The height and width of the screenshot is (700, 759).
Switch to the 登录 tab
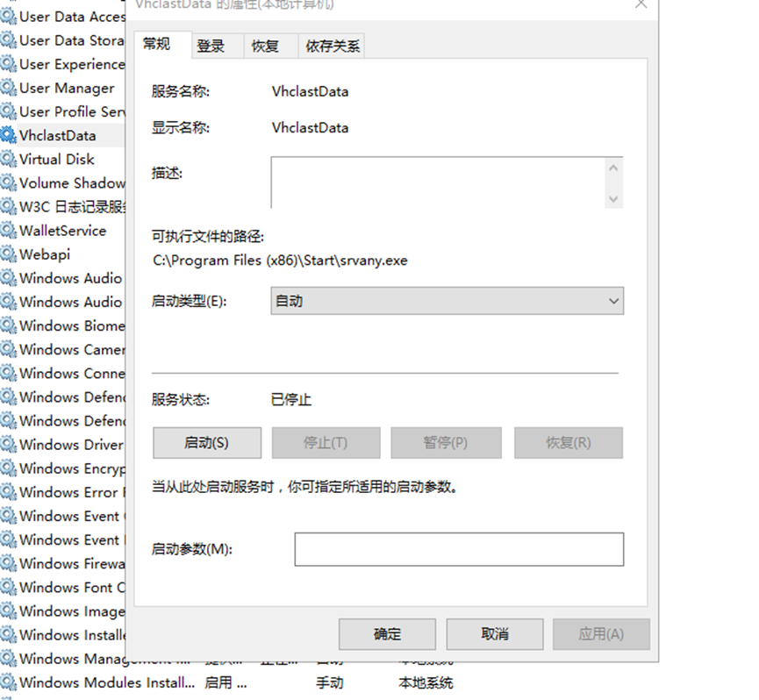click(211, 46)
